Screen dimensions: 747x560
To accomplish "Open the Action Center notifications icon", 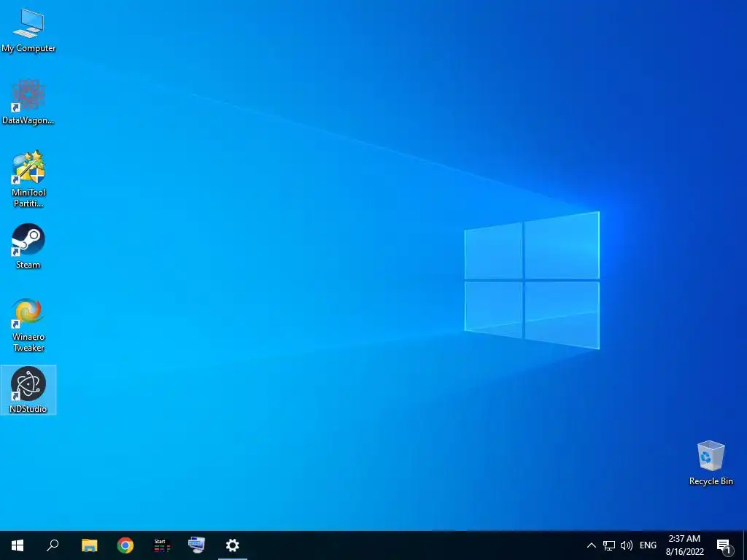I will coord(724,545).
